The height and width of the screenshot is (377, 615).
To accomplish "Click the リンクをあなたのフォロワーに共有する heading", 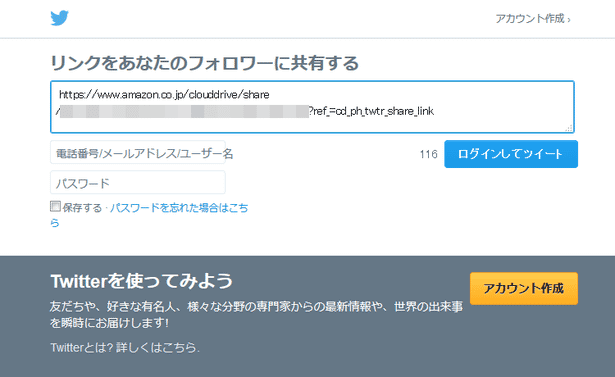I will click(205, 63).
